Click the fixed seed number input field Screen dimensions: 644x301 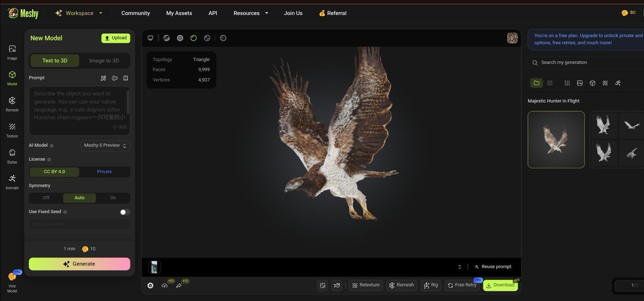point(79,224)
